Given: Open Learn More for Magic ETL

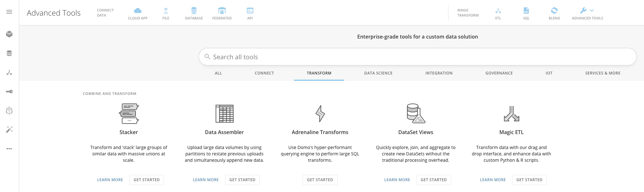Looking at the screenshot, I should pyautogui.click(x=493, y=180).
